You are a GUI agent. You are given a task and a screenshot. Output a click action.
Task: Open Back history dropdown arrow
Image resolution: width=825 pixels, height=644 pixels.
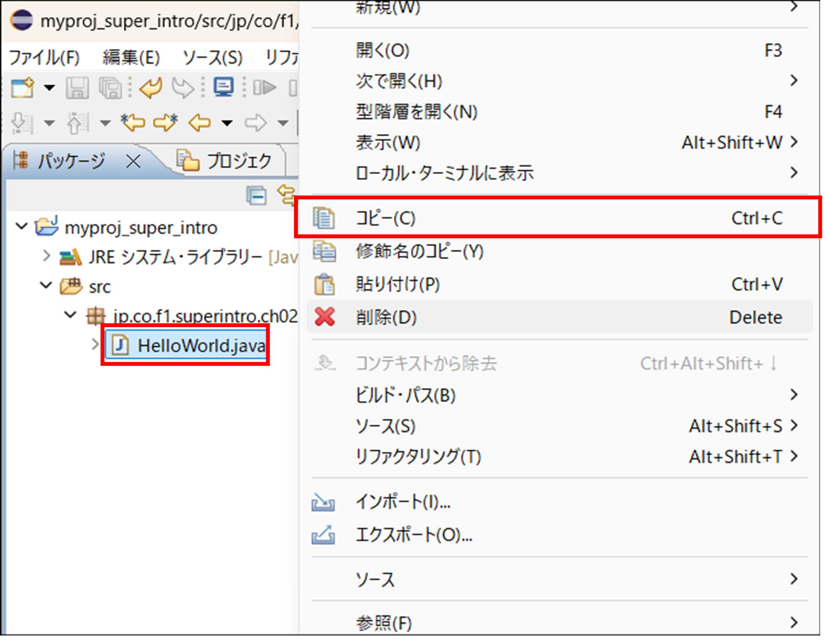227,123
